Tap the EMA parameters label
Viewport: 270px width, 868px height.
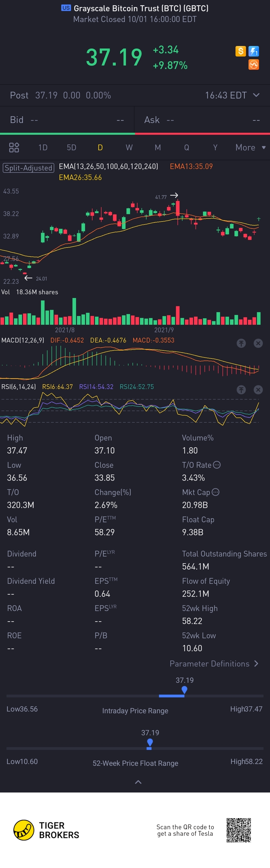point(108,166)
